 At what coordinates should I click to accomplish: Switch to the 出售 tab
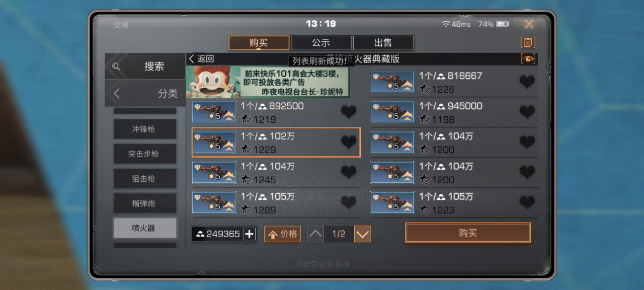[x=383, y=43]
